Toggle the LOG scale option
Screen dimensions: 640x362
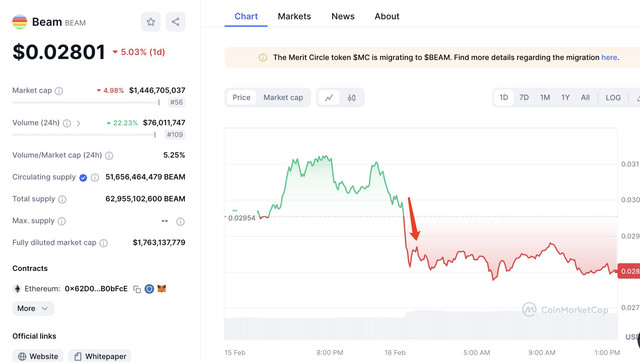pos(613,98)
